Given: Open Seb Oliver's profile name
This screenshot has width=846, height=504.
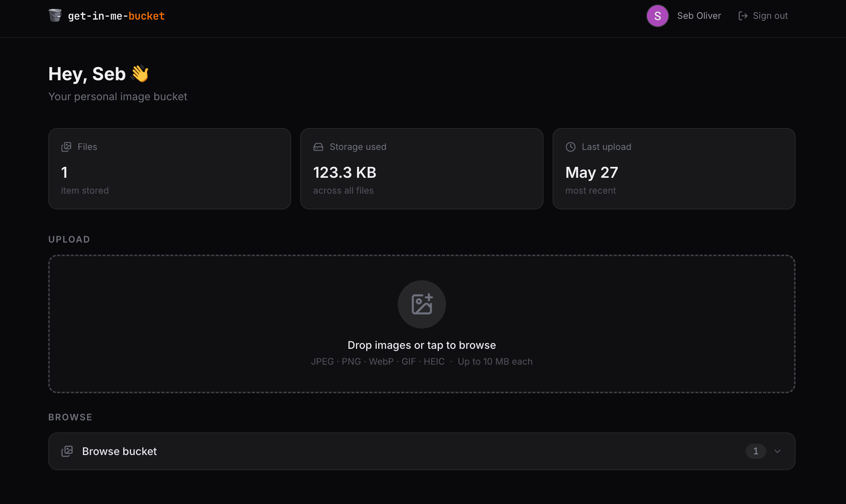Looking at the screenshot, I should point(699,16).
